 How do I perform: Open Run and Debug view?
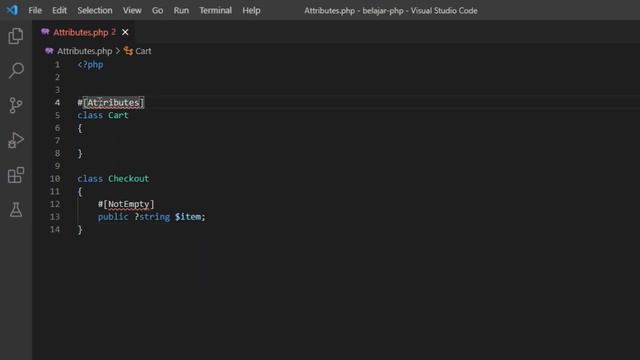point(16,140)
